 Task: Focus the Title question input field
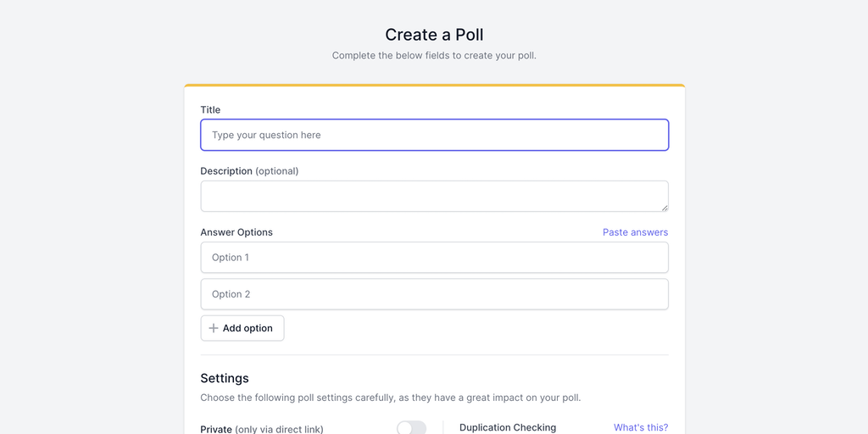[x=434, y=135]
